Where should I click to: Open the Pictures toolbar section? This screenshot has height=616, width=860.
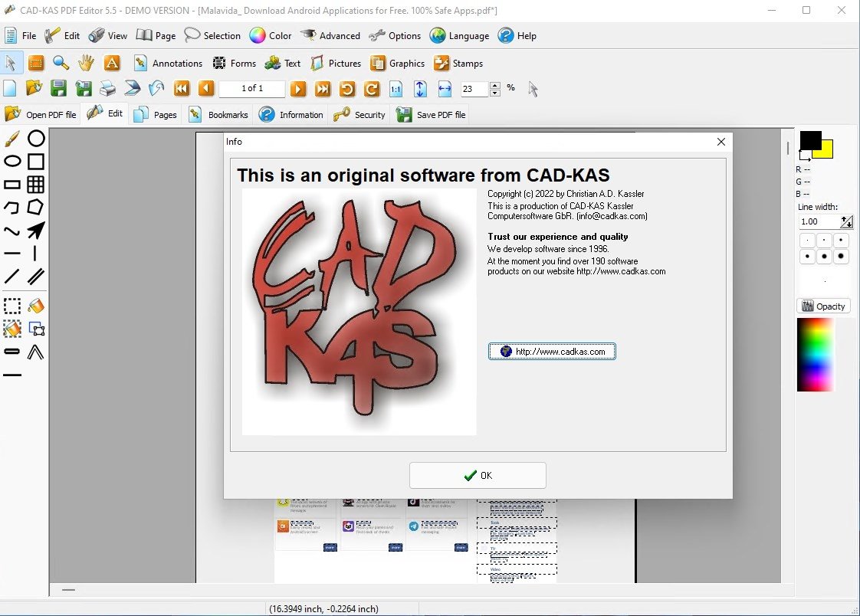(x=336, y=63)
